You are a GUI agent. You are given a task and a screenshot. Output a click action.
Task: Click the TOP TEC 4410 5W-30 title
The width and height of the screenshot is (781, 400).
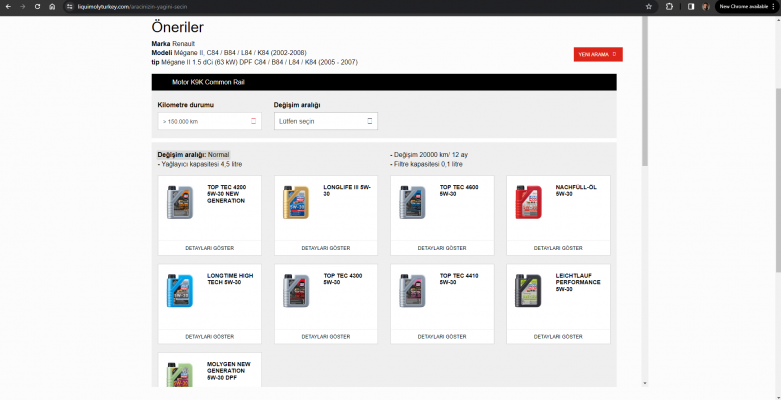[x=459, y=279]
